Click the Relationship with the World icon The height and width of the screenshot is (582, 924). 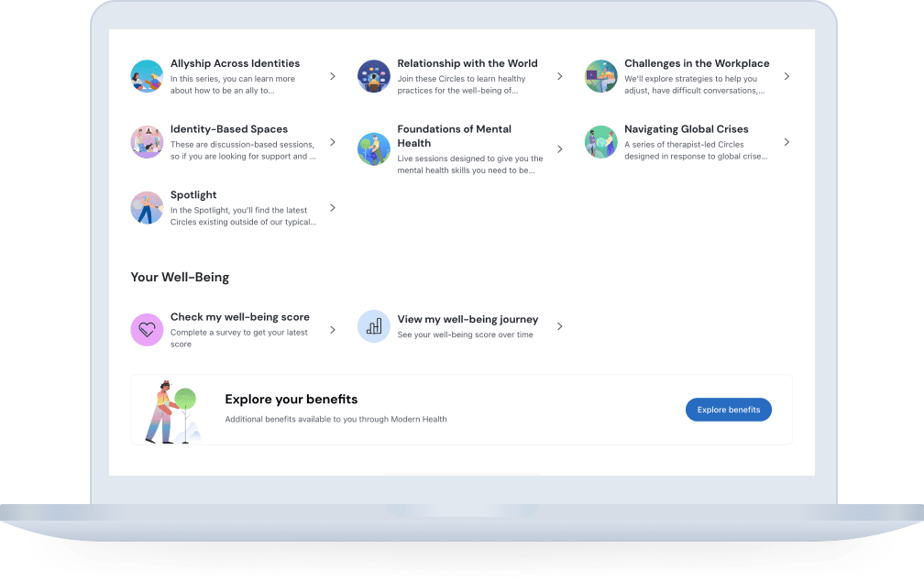[374, 76]
